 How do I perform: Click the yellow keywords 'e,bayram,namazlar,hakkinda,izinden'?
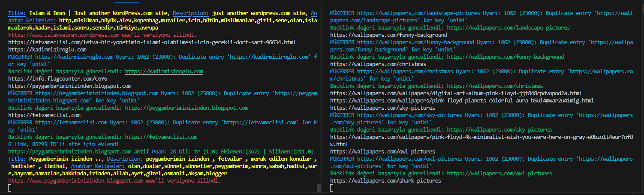117,174
